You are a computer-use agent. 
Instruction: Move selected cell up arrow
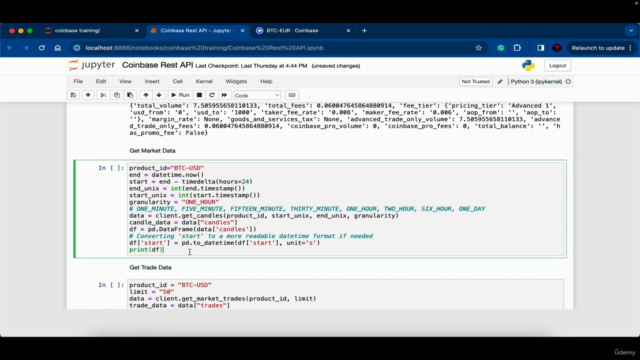pos(146,95)
